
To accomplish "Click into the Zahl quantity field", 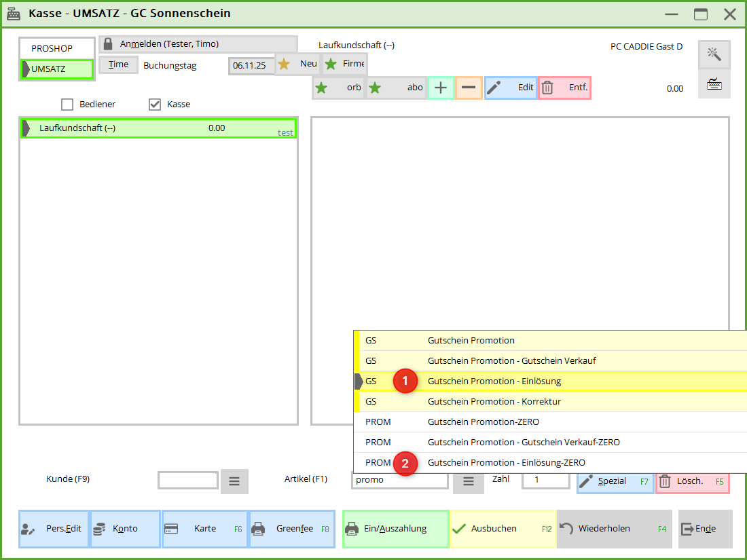I will click(545, 480).
